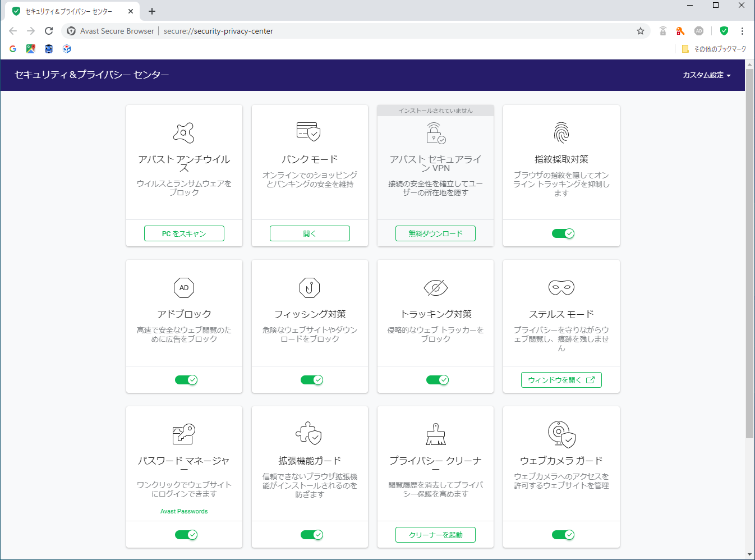The height and width of the screenshot is (560, 755).
Task: Toggle the パスワード マネージャー switch
Action: (x=186, y=535)
